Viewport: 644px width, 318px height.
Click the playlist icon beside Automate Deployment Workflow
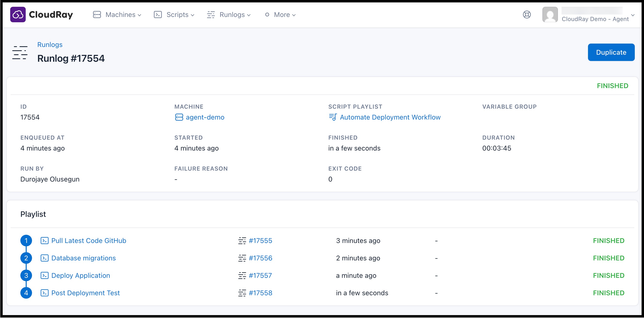pyautogui.click(x=333, y=117)
